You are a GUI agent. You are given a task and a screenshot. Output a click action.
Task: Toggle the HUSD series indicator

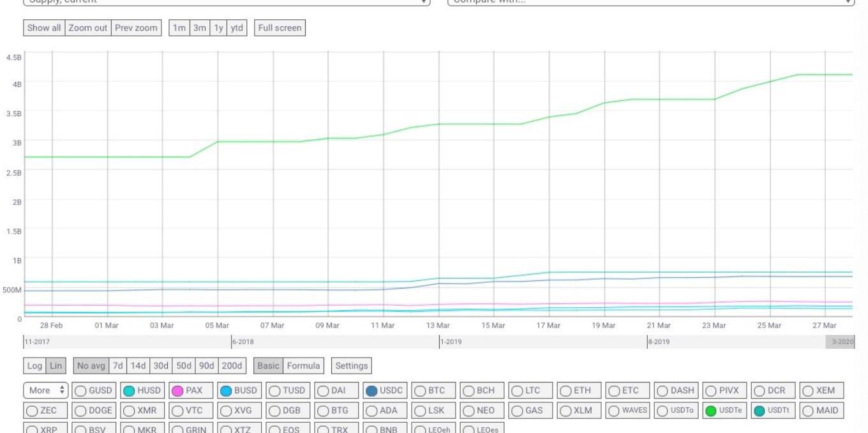pos(129,391)
